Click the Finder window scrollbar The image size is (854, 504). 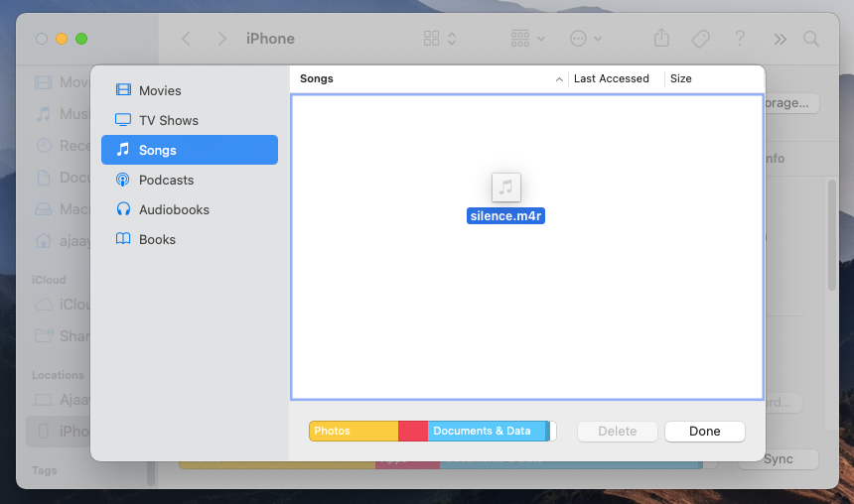click(832, 235)
